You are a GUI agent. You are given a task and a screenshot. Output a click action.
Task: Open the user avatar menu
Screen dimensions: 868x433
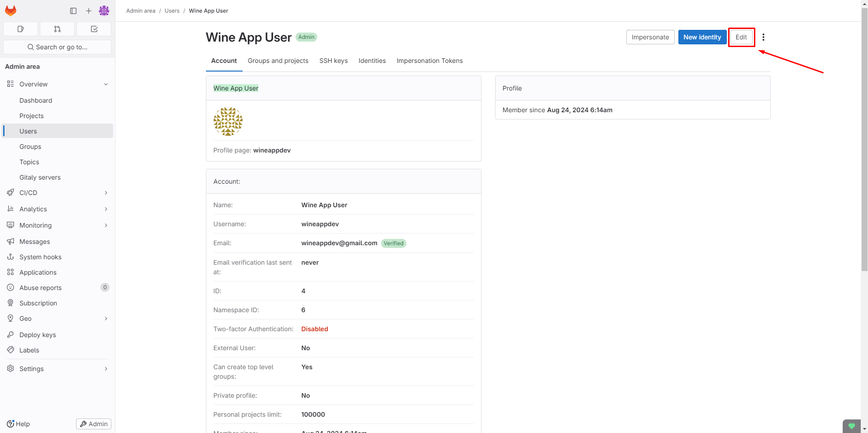tap(104, 11)
